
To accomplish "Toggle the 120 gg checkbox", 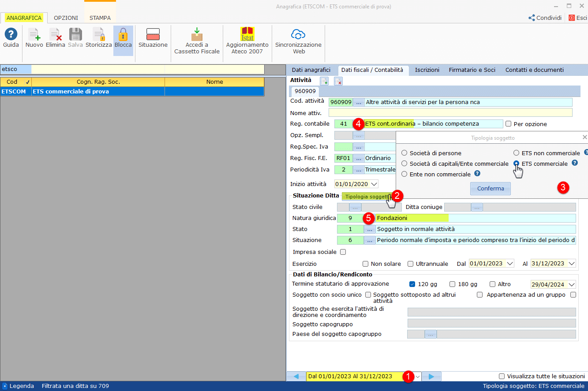I will click(x=412, y=284).
